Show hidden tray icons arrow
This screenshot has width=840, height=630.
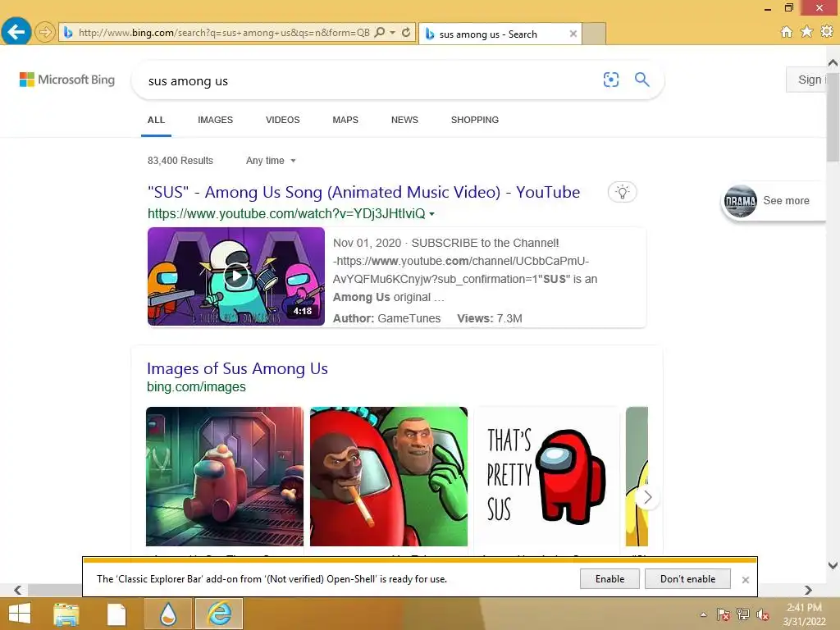pos(703,614)
